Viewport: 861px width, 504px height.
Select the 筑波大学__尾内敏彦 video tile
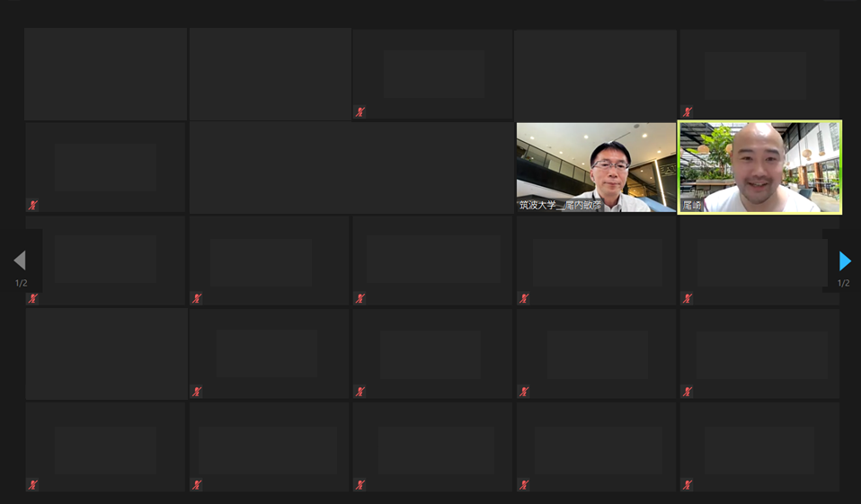(x=596, y=167)
